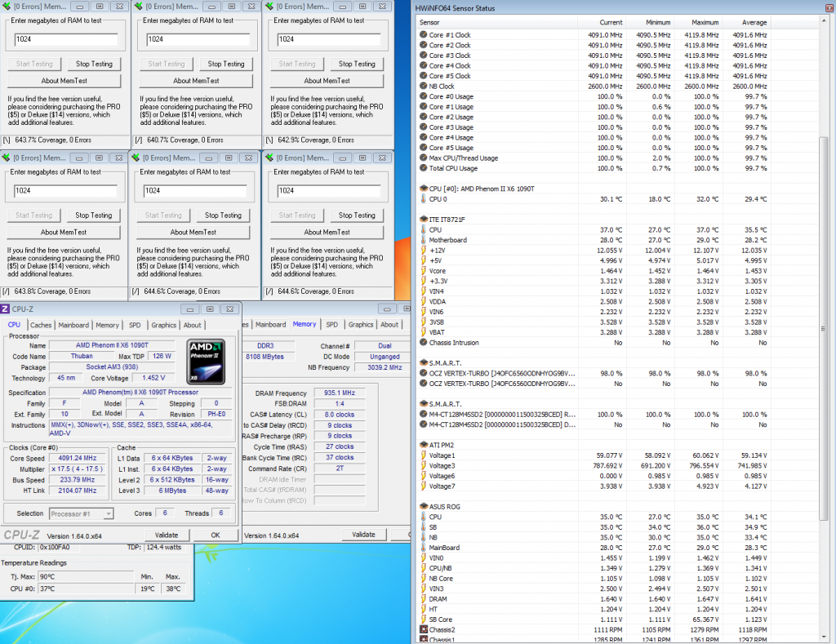The width and height of the screenshot is (836, 644).
Task: Click the CPU-Z purple Z title bar icon
Action: point(6,309)
